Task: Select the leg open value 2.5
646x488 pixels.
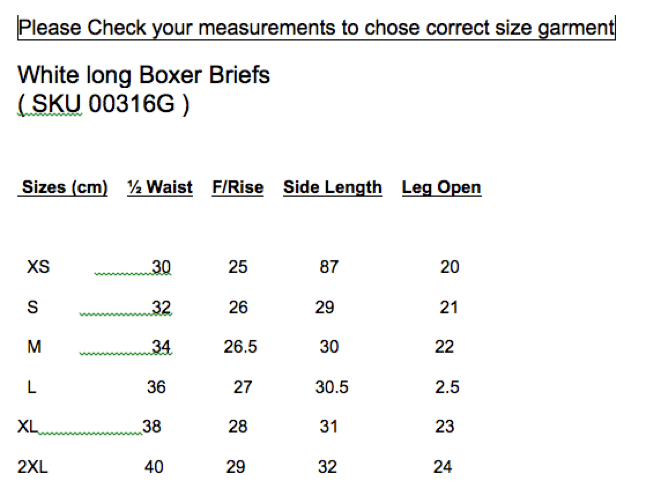Action: pos(447,387)
